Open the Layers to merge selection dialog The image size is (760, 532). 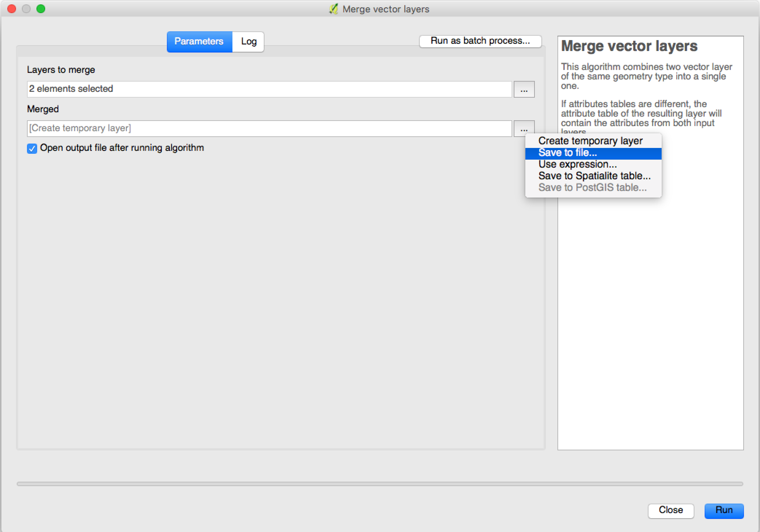click(524, 89)
